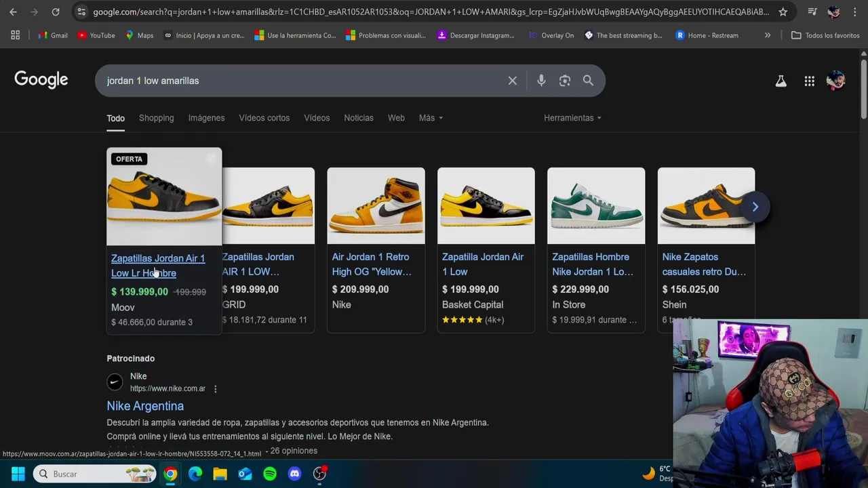Open the Gmail bookmark

click(x=53, y=35)
